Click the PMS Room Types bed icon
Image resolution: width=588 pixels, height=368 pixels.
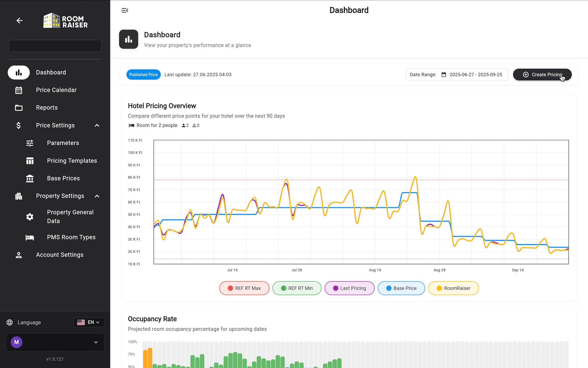30,237
